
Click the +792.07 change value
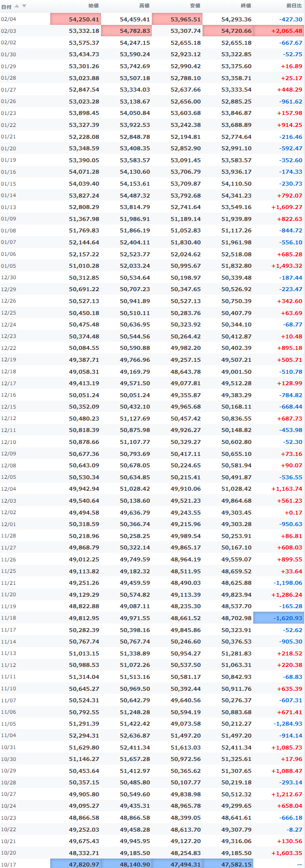[x=290, y=196]
